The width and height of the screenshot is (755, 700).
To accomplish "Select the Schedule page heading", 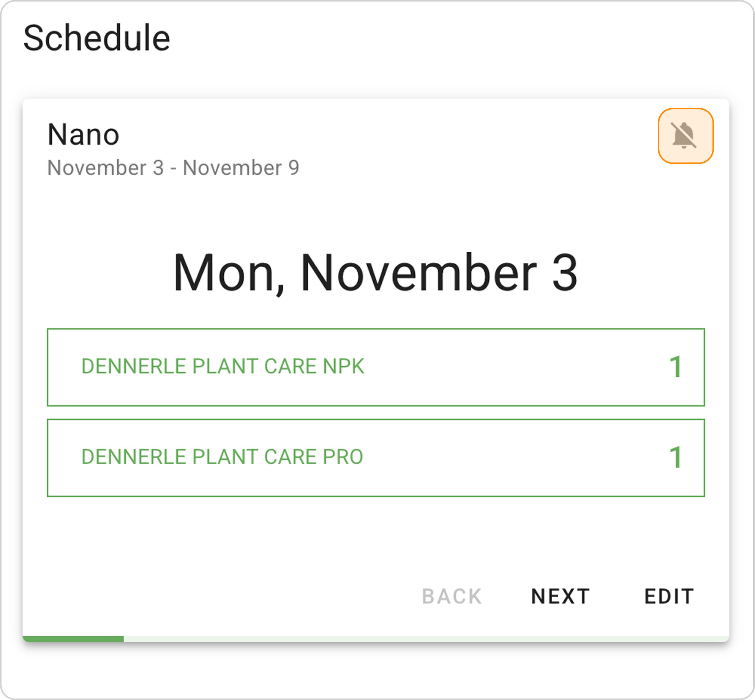I will pos(96,38).
